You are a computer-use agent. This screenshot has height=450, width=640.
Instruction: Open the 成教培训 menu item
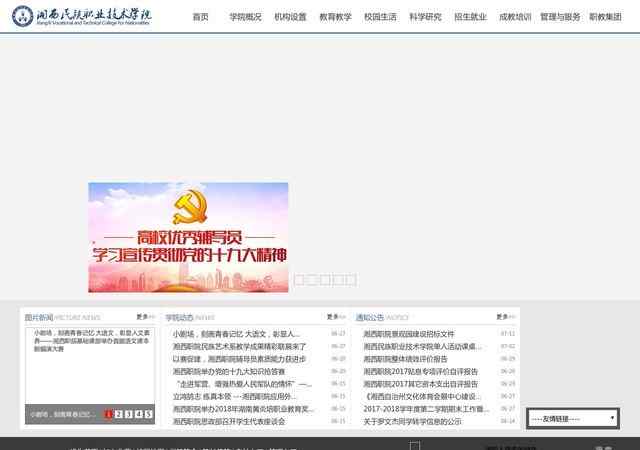(x=515, y=17)
